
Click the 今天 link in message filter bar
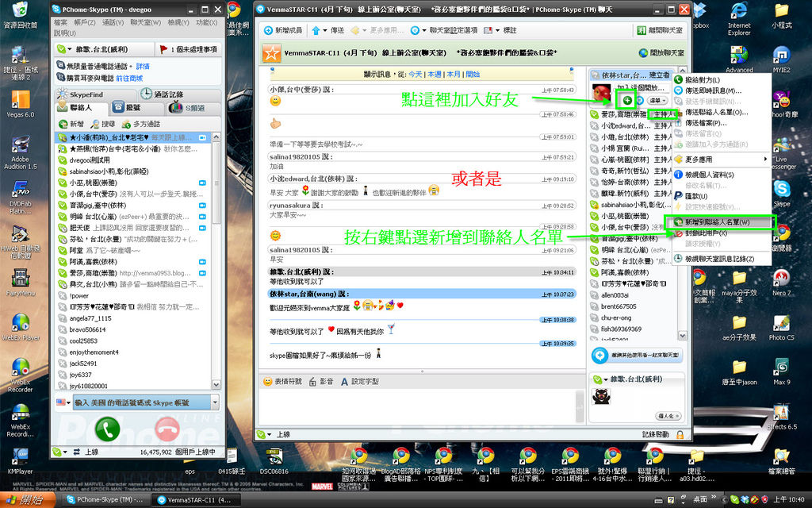(416, 74)
